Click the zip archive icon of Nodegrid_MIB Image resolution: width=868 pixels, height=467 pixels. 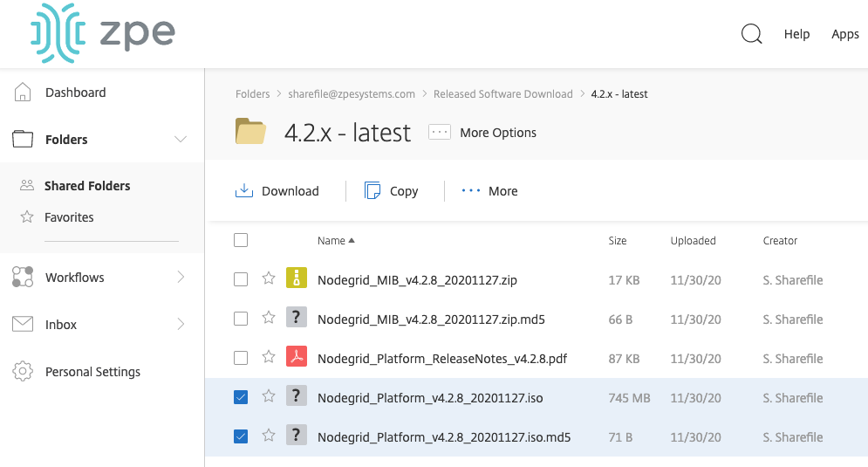click(x=297, y=278)
